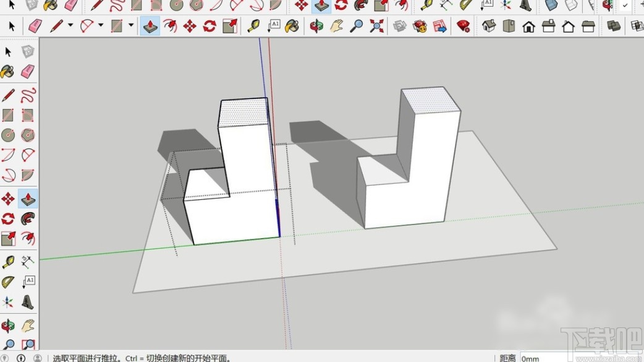This screenshot has height=362, width=644.
Task: Pick the Eraser tool in the toolbar
Action: click(x=35, y=27)
